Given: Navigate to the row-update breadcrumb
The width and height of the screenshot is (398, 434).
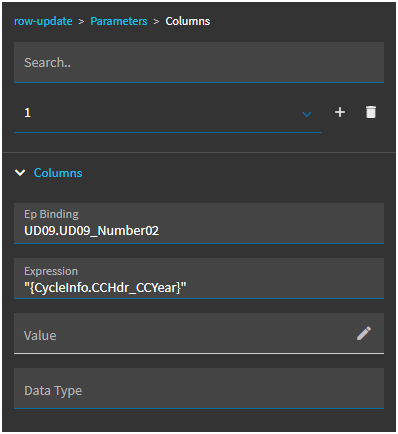Looking at the screenshot, I should coord(43,21).
